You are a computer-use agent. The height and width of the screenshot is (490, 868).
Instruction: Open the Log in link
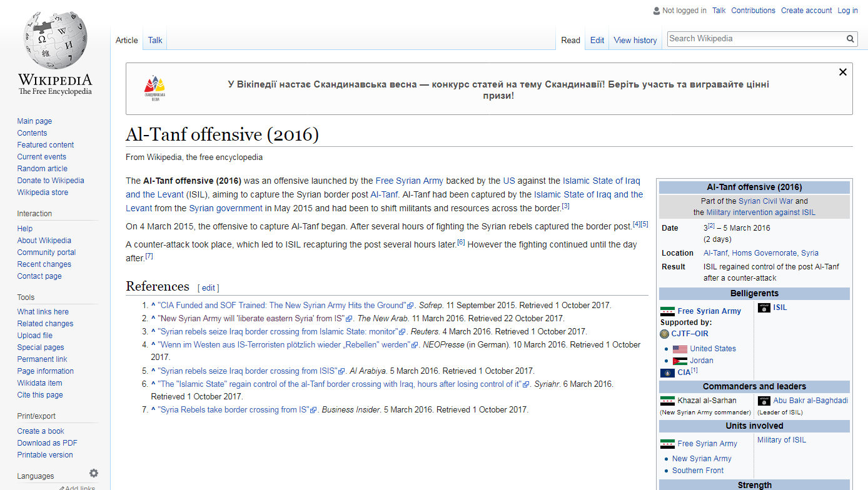(848, 11)
